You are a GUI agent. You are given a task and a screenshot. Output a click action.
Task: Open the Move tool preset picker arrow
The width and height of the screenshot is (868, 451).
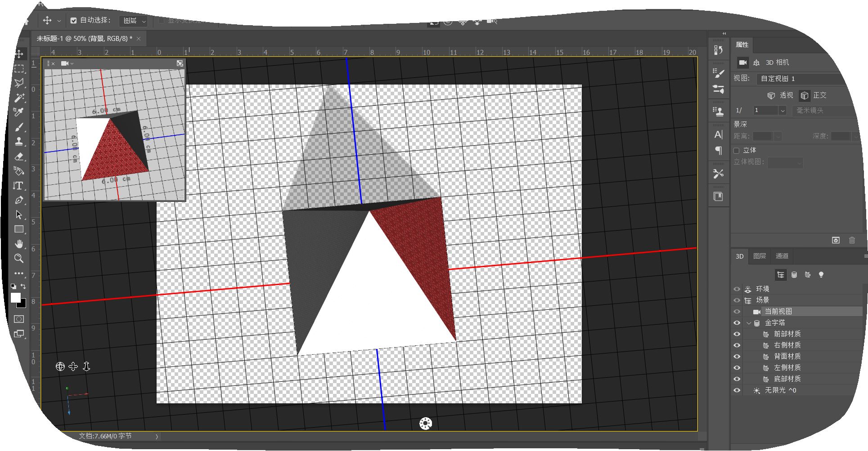(59, 21)
